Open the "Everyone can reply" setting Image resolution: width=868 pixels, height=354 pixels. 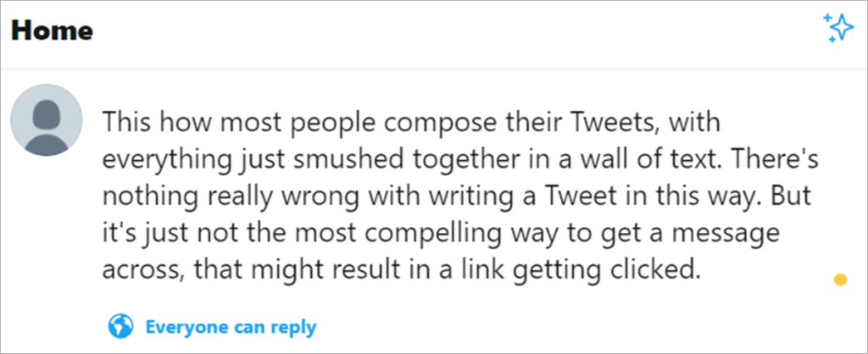tap(231, 327)
